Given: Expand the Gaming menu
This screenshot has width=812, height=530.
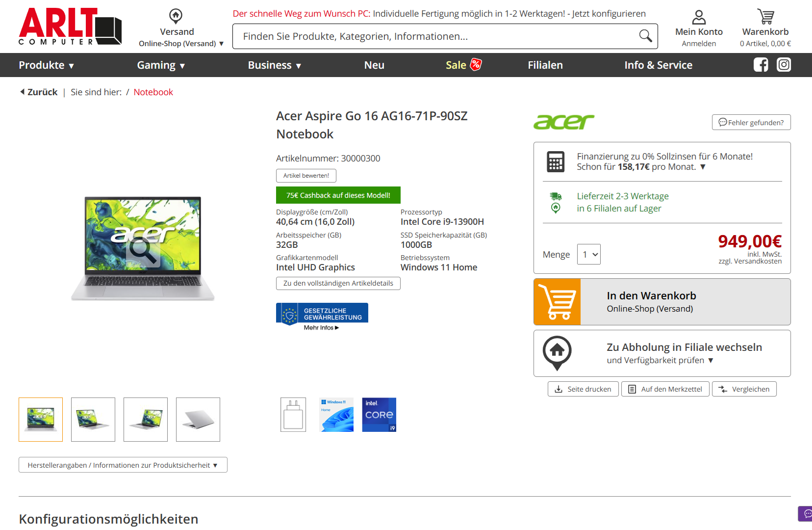Looking at the screenshot, I should (x=161, y=65).
